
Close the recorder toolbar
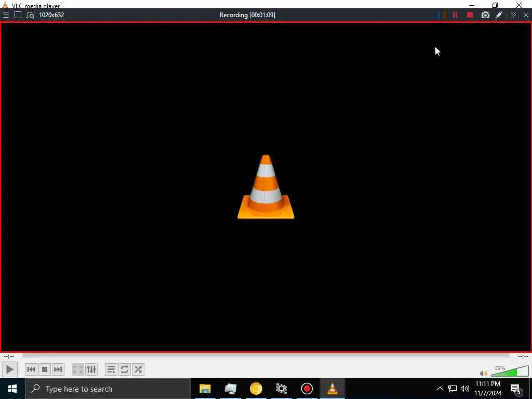(x=526, y=15)
